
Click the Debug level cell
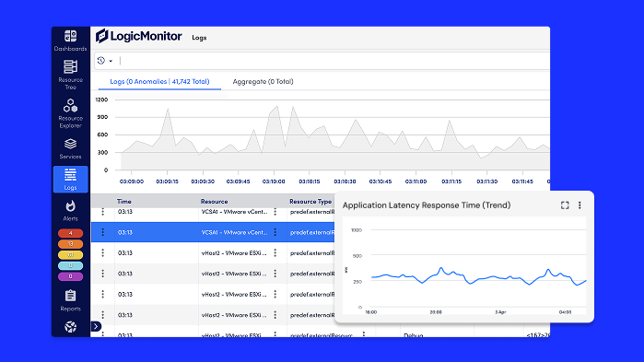tap(413, 335)
